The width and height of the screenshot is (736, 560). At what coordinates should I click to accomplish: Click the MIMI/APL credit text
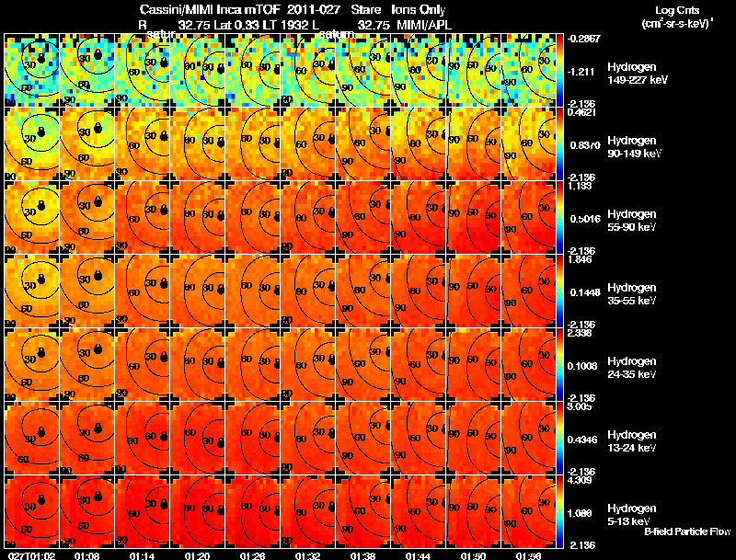(424, 25)
